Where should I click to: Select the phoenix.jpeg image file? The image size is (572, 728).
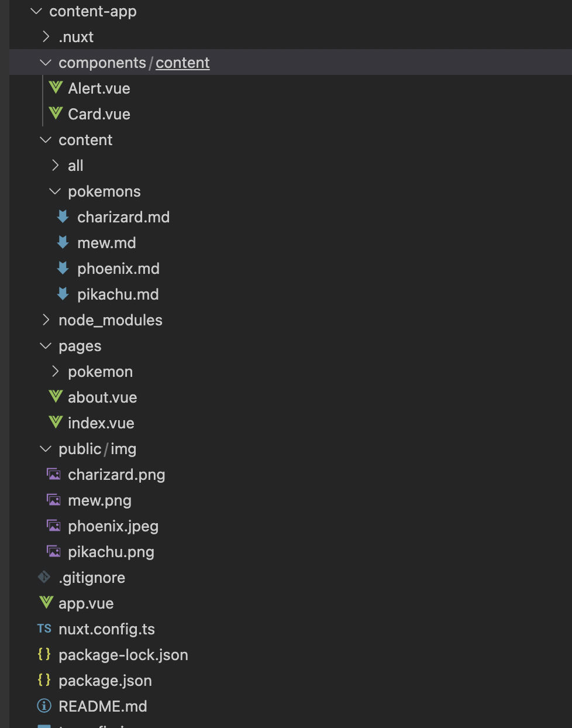click(113, 526)
